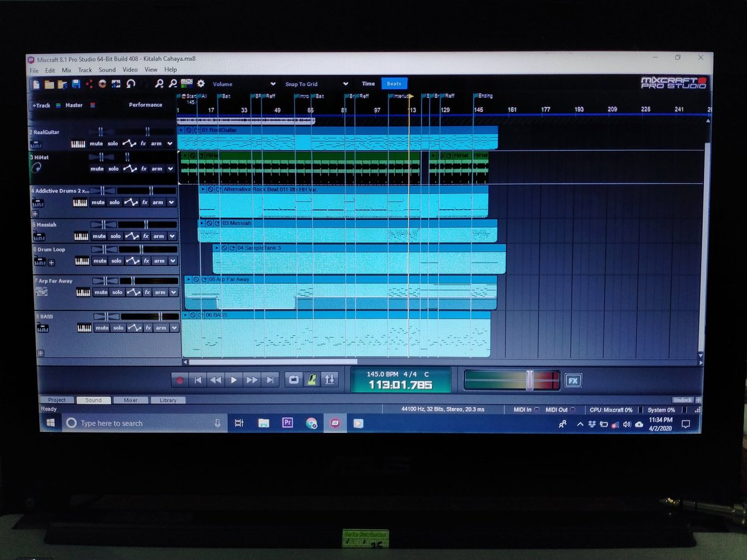This screenshot has width=747, height=560.
Task: Expand the Drum Loop arm dropdown arrow
Action: coord(172,261)
